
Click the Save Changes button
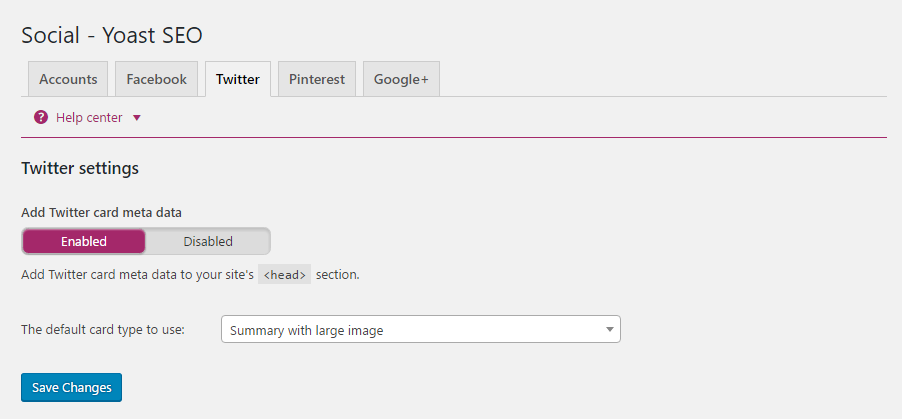tap(71, 387)
